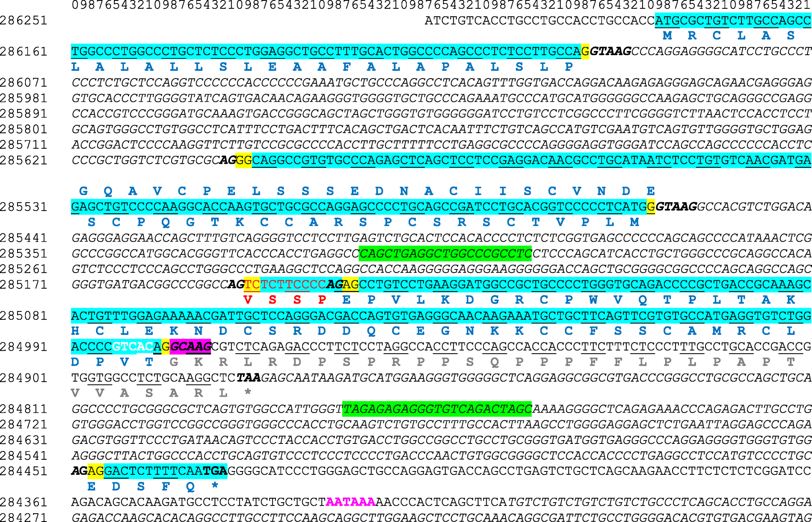Click the position label 284901
Image resolution: width=812 pixels, height=522 pixels.
coord(24,378)
